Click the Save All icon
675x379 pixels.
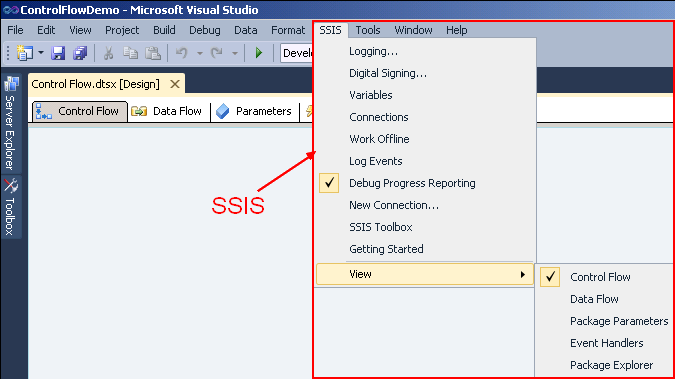point(80,53)
